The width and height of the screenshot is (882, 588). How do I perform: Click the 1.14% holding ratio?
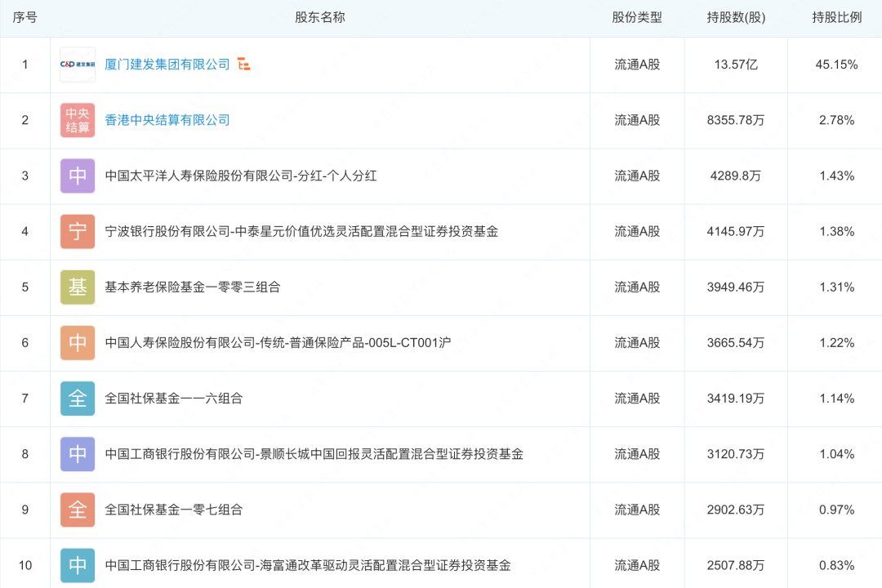coord(836,399)
